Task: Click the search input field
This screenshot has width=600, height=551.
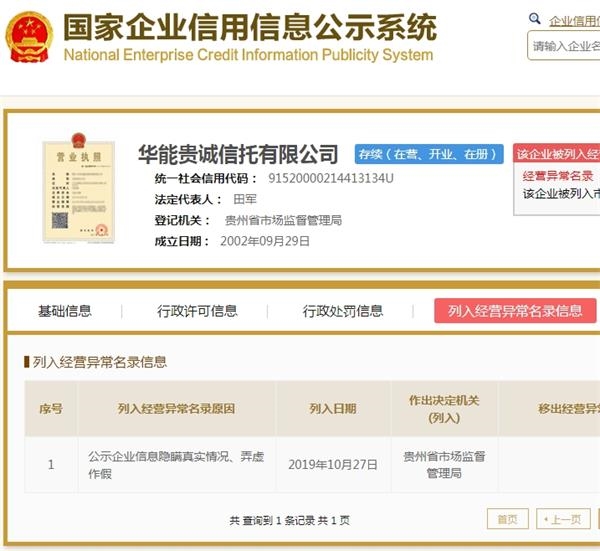Action: click(x=564, y=46)
